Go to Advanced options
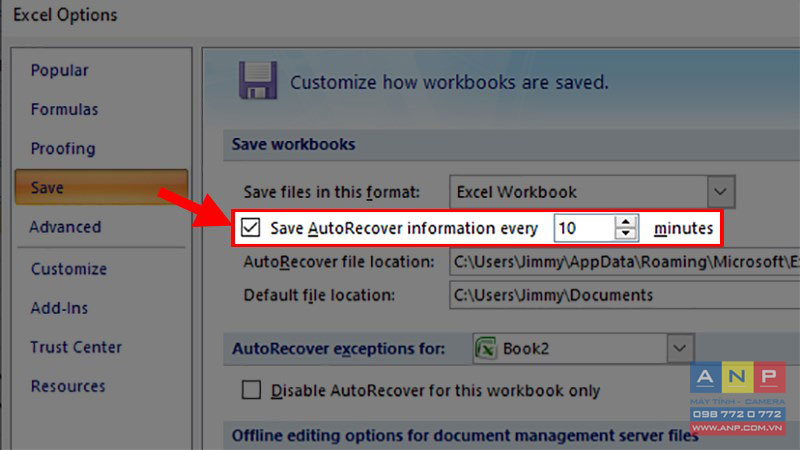 [65, 227]
